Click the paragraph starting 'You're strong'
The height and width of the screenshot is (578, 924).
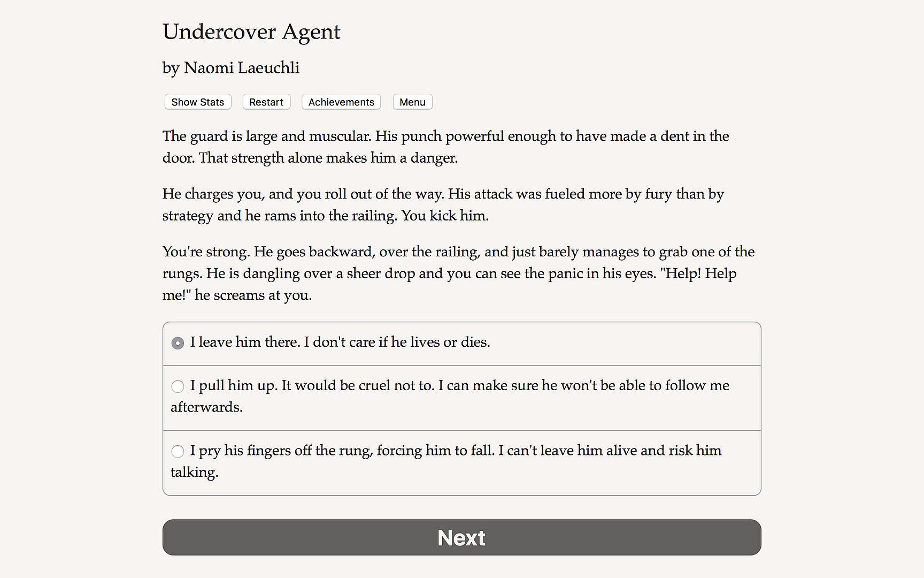(x=458, y=273)
